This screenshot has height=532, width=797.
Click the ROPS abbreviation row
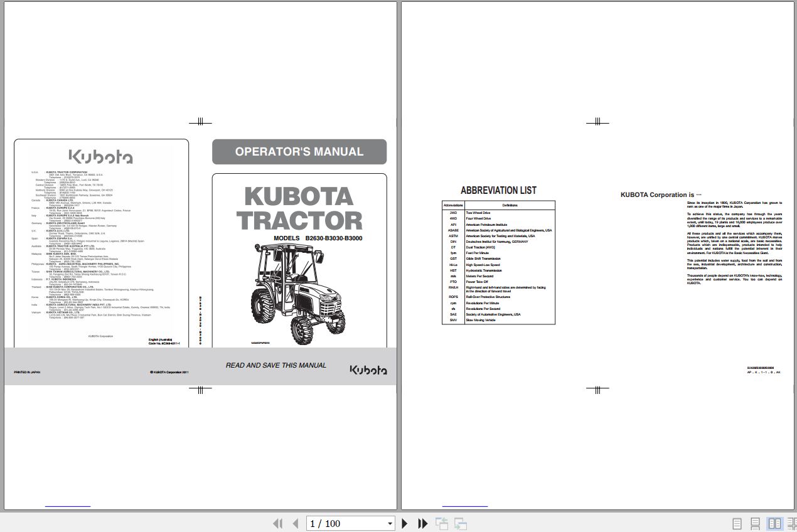coord(498,297)
